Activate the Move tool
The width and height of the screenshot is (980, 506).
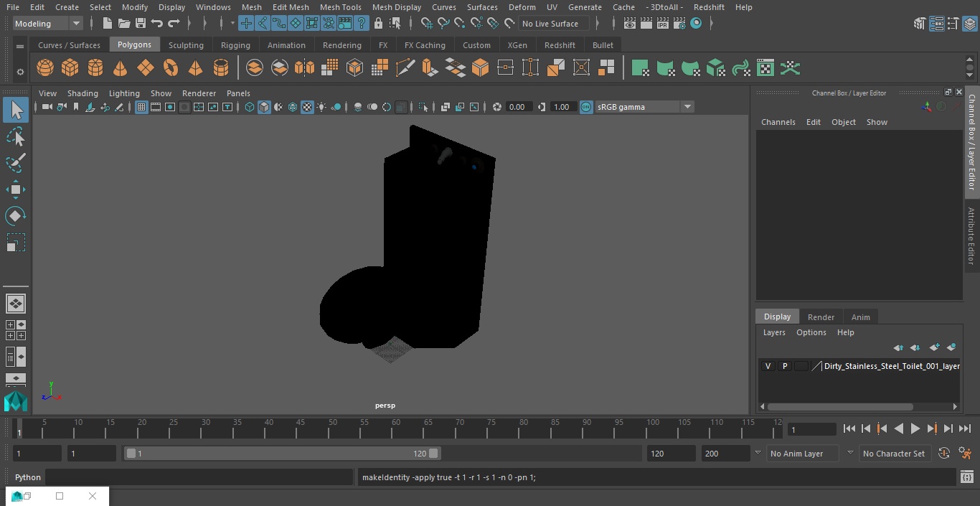(x=15, y=189)
